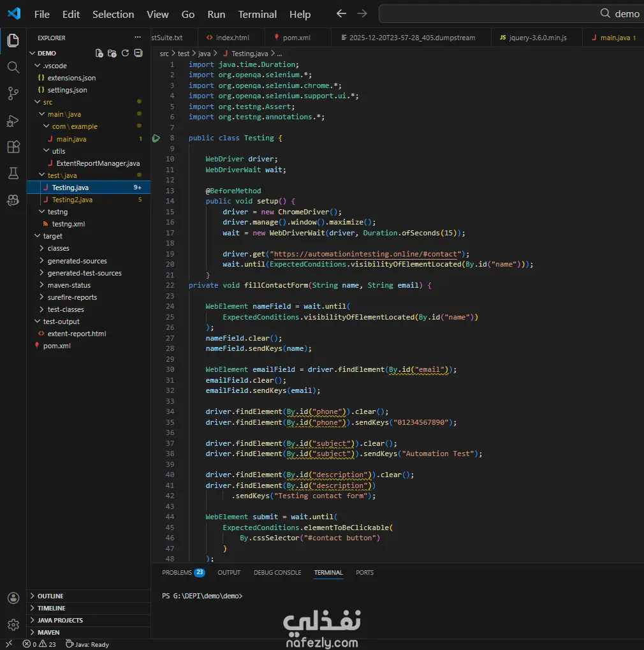
Task: Switch to the jquery-3.6.0.min.js tab
Action: tap(536, 37)
